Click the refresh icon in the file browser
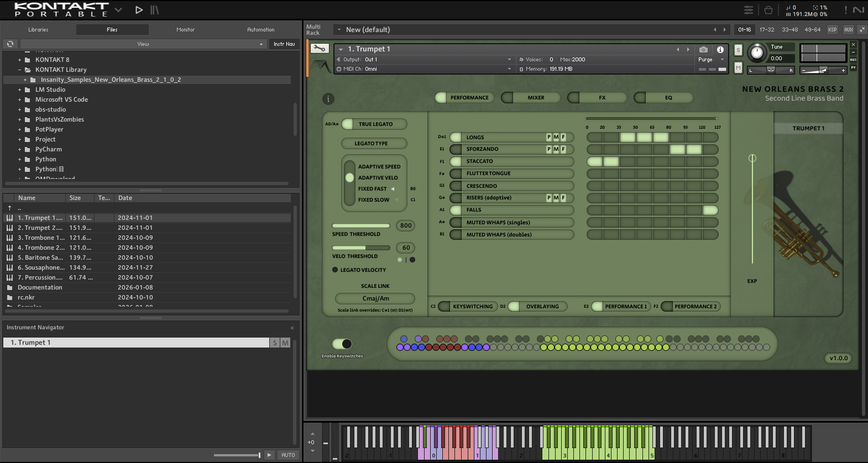Screen dimensions: 868x463 (10, 44)
